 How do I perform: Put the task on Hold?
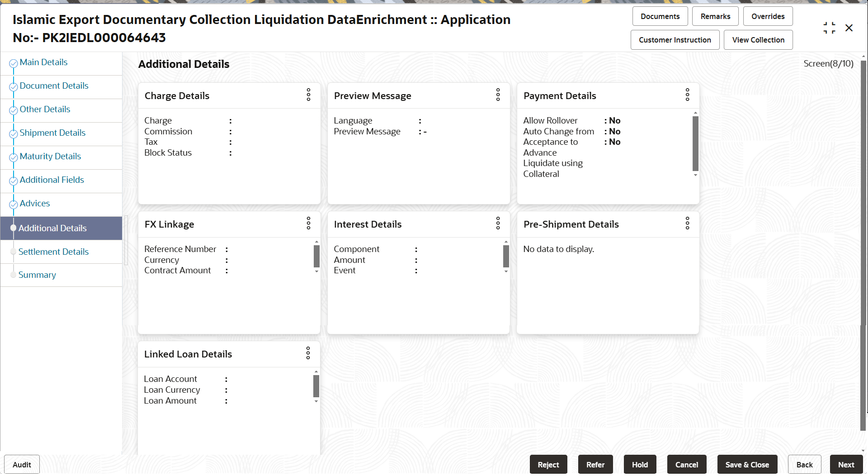640,465
